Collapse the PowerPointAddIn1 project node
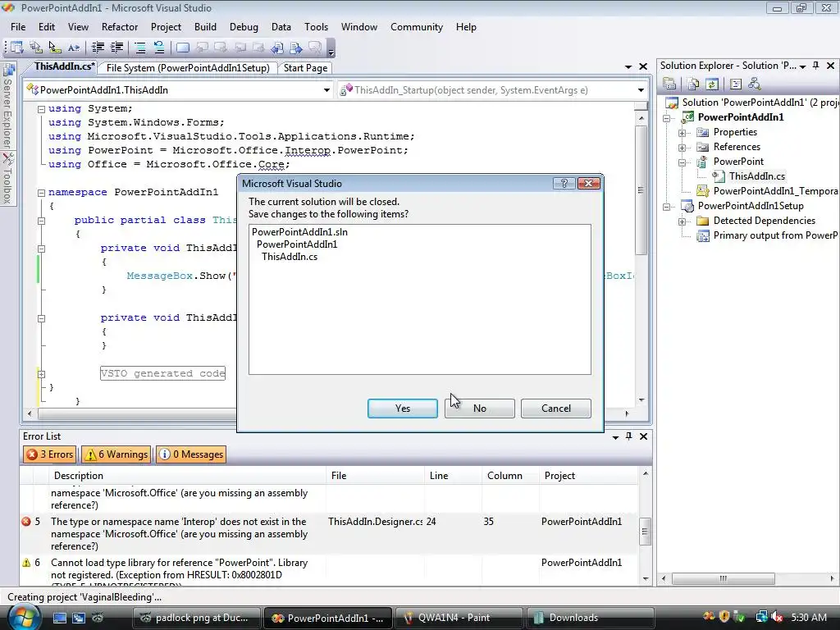Image resolution: width=840 pixels, height=630 pixels. 666,118
